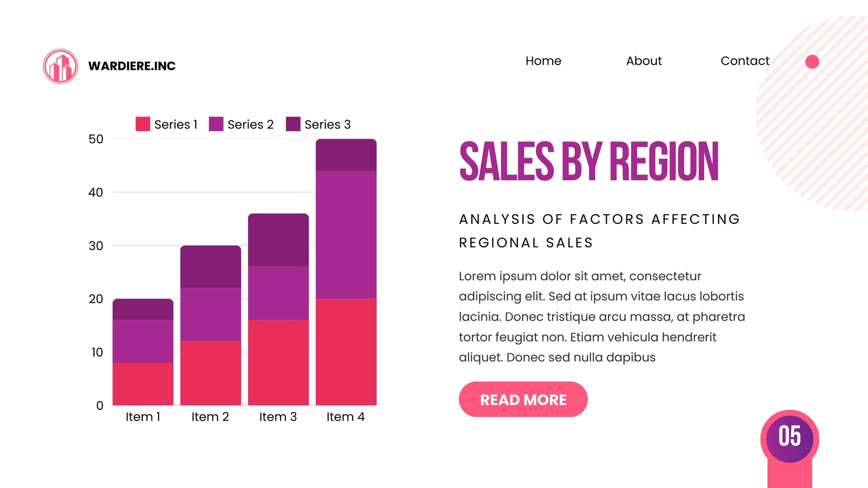
Task: Click the Series 3 legend label
Action: click(328, 125)
